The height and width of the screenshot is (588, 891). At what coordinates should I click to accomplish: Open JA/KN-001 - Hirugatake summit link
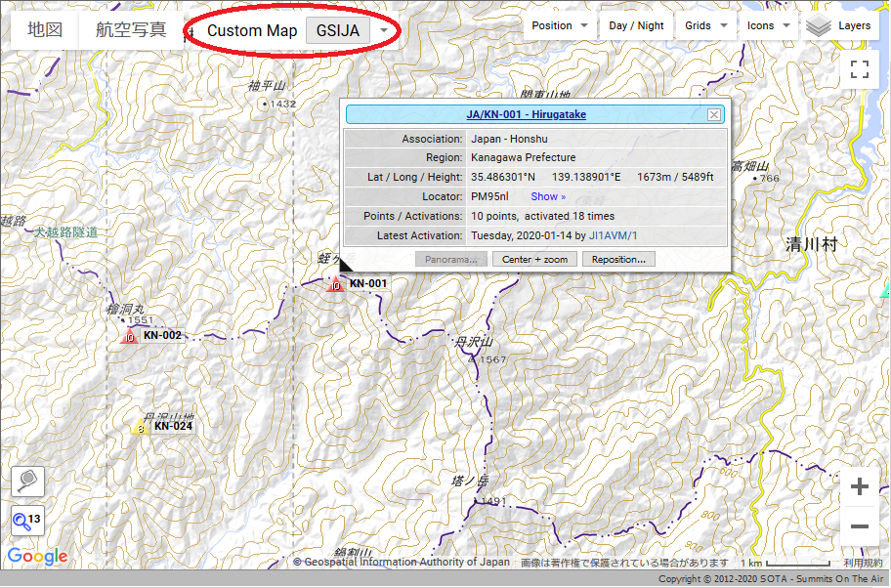click(x=527, y=114)
